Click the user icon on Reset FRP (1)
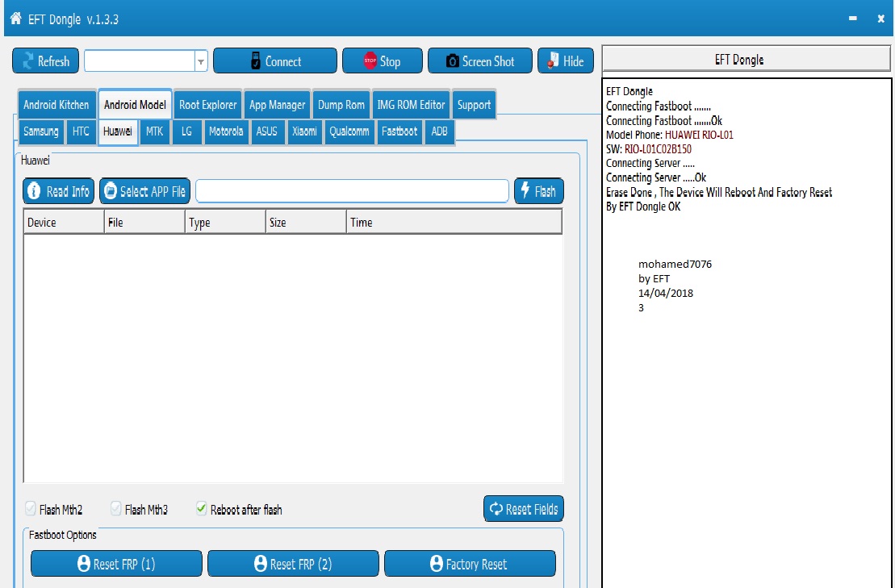 [83, 564]
